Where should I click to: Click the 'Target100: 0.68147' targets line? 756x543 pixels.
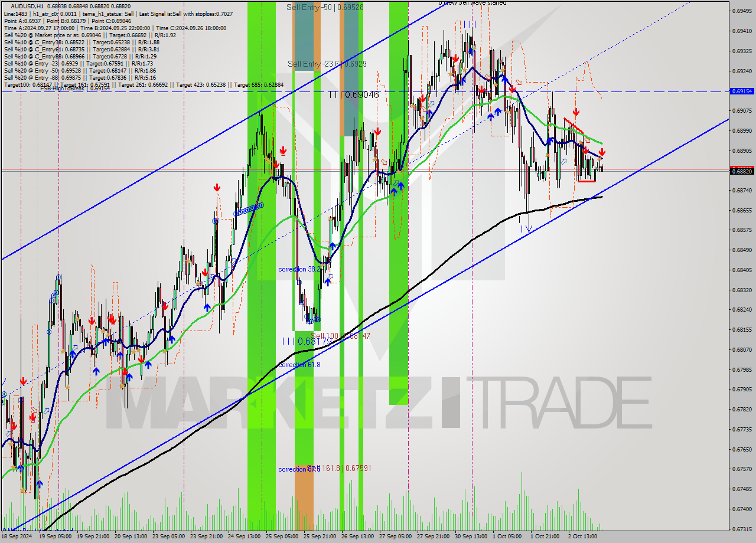point(144,84)
